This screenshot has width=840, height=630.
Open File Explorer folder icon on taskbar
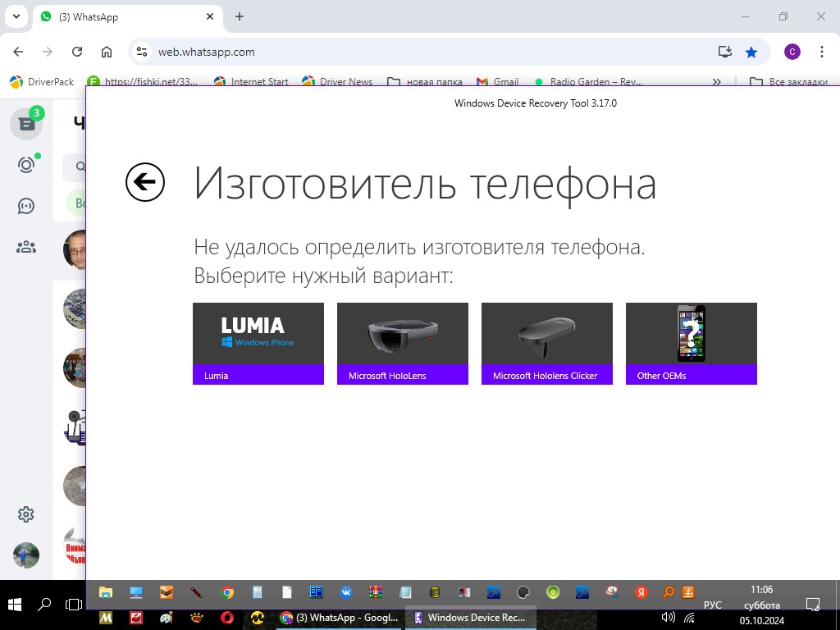(106, 592)
